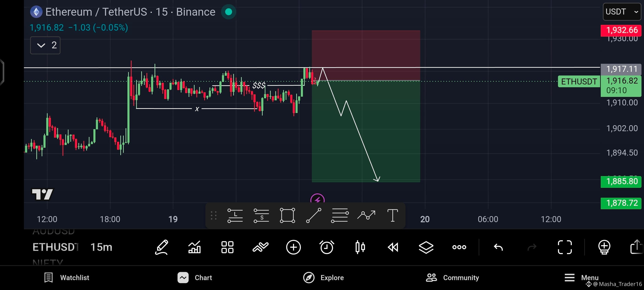Click the 1,894.50 price axis label
Viewport: 644px width, 290px height.
click(622, 153)
